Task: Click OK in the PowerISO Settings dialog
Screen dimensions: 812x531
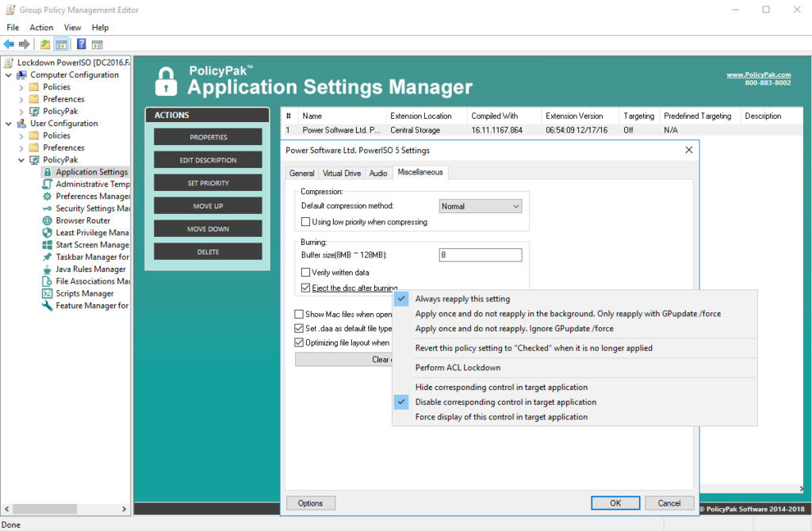Action: (615, 503)
